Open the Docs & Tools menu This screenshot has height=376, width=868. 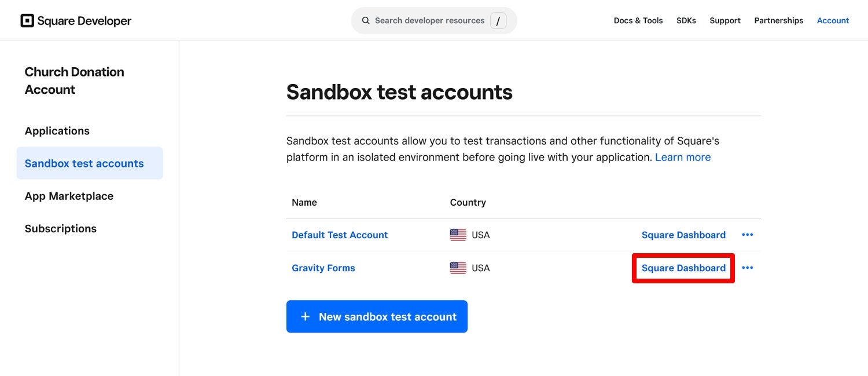[x=638, y=21]
